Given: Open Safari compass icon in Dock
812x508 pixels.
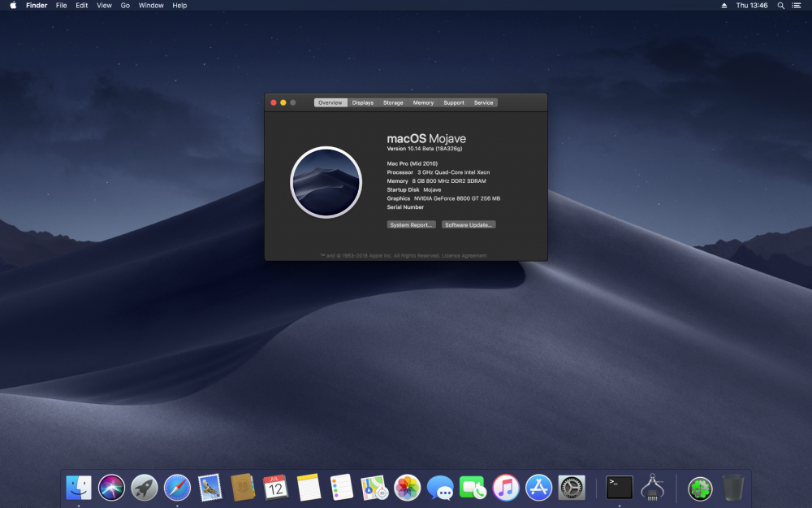Looking at the screenshot, I should (x=177, y=488).
